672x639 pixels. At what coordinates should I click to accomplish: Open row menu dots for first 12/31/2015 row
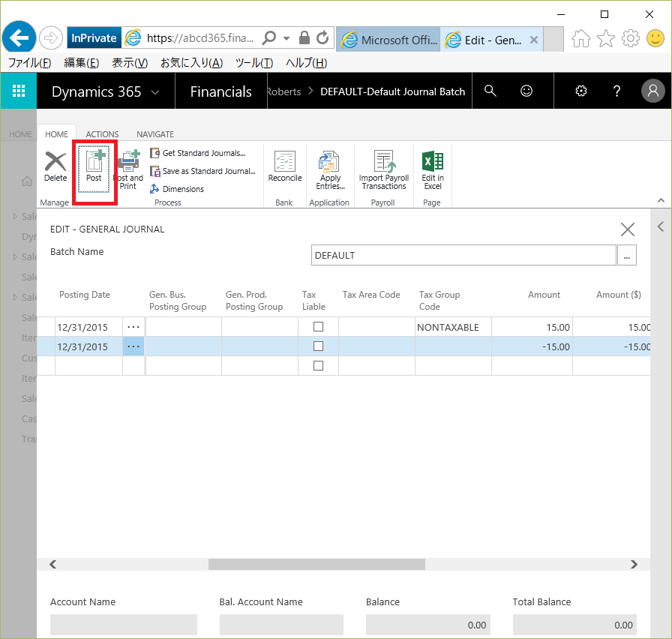click(x=133, y=327)
